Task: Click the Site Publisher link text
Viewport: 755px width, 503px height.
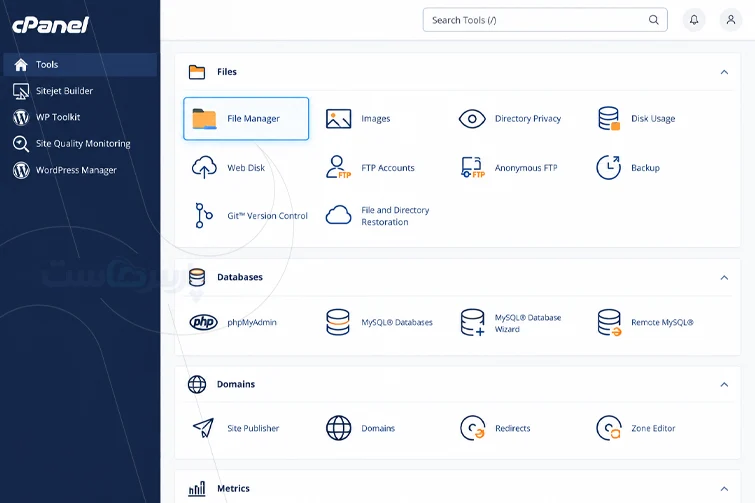Action: [253, 428]
